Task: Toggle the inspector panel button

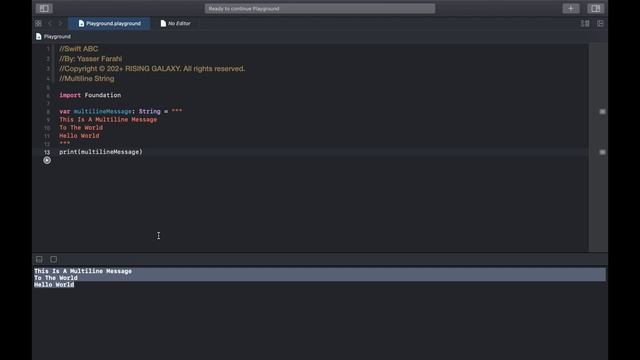Action: pos(596,8)
